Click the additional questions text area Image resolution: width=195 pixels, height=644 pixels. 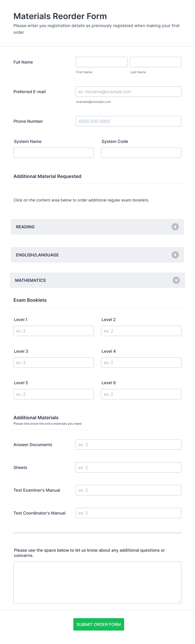(x=97, y=583)
